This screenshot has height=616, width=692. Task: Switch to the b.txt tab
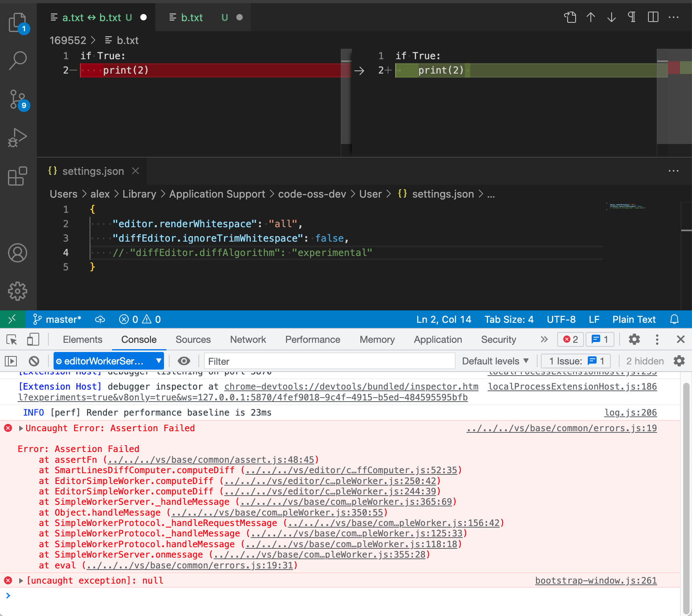click(192, 17)
